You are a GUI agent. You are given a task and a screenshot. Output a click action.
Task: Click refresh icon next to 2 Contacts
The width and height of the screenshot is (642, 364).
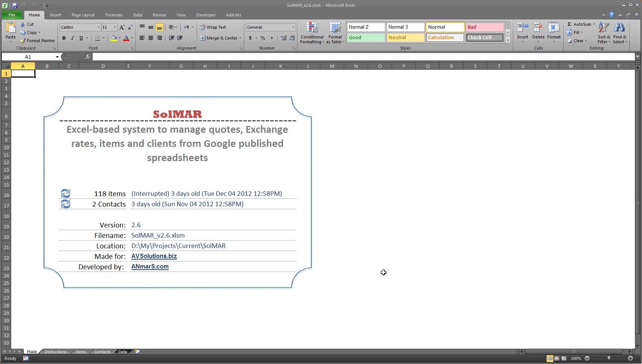point(66,204)
